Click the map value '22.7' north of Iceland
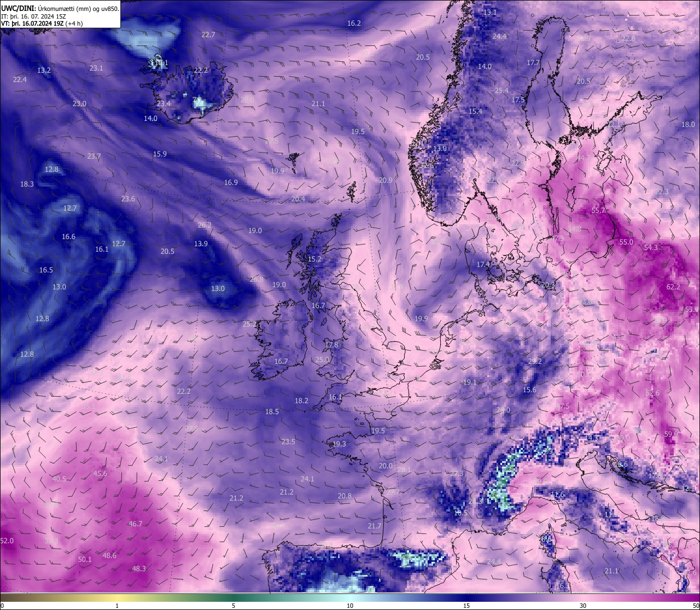 tap(208, 34)
